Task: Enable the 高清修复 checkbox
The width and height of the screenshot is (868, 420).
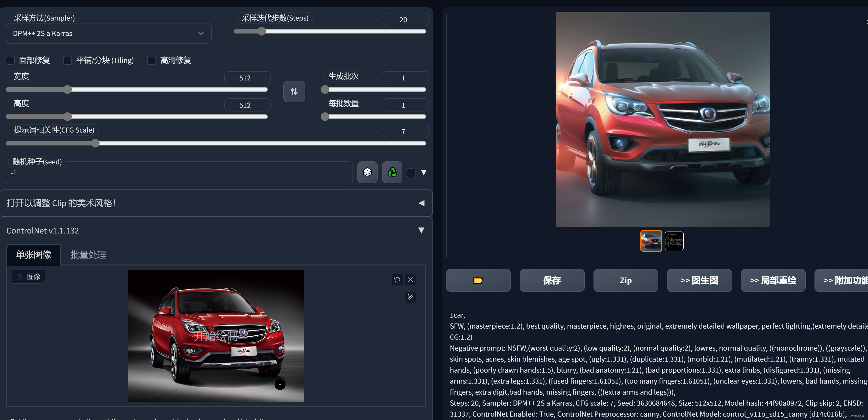Action: pyautogui.click(x=152, y=60)
